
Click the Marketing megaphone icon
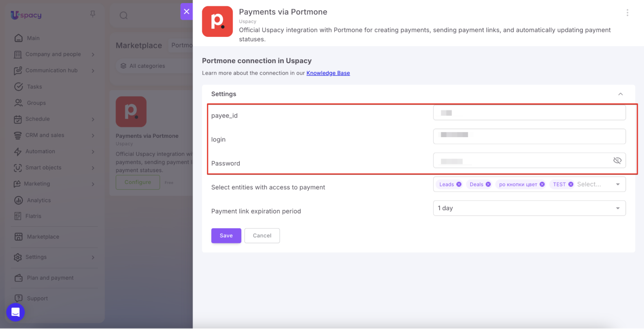click(17, 184)
